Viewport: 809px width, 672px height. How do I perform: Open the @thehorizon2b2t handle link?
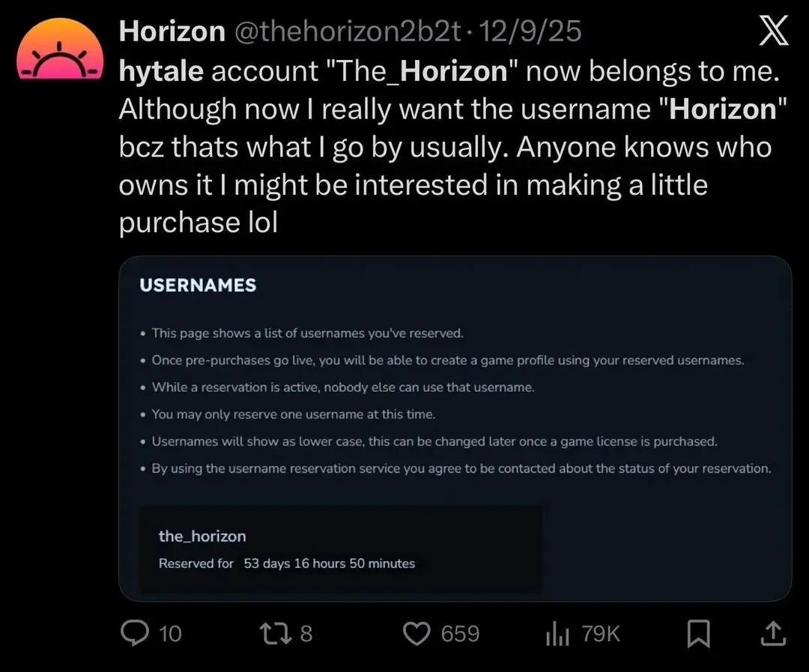coord(348,31)
